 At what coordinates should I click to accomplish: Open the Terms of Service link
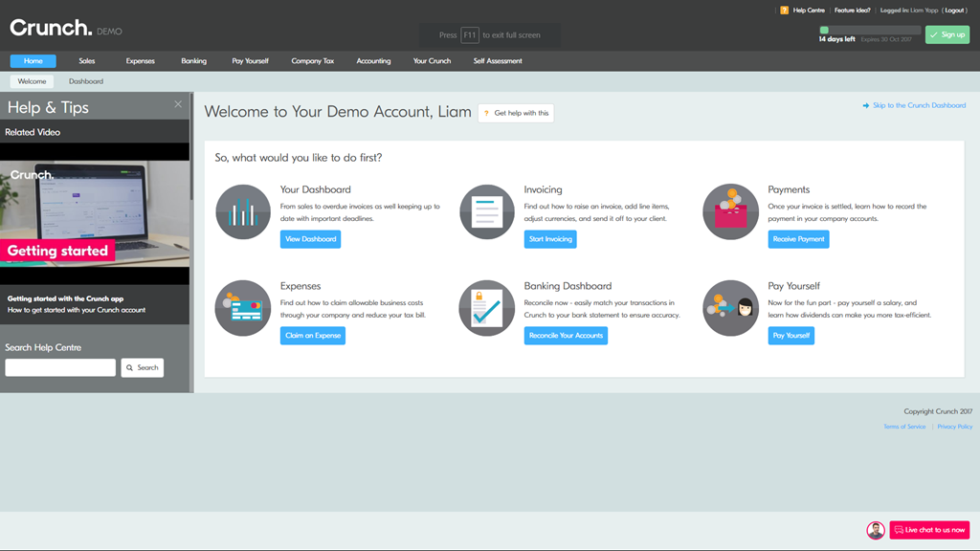pyautogui.click(x=904, y=427)
